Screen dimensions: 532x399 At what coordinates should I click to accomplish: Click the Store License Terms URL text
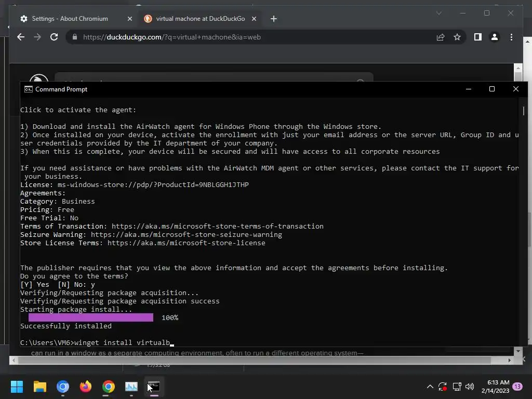pos(187,243)
